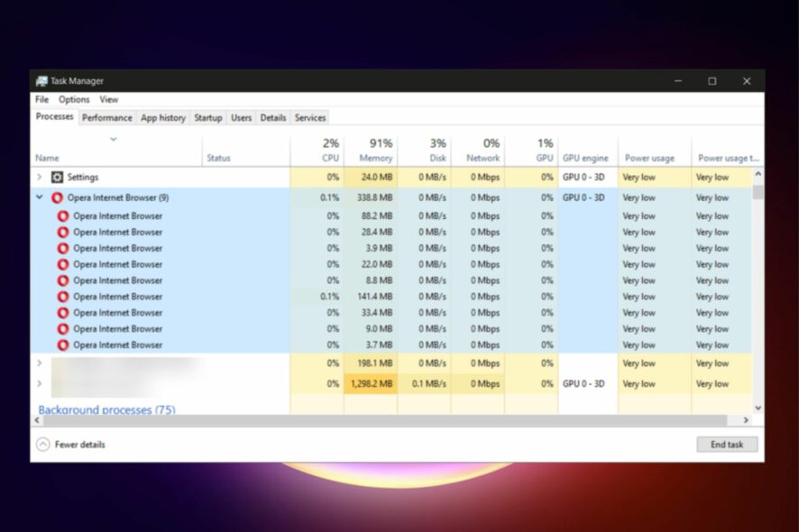Viewport: 799px width, 532px height.
Task: Maximize the Task Manager window
Action: [712, 81]
